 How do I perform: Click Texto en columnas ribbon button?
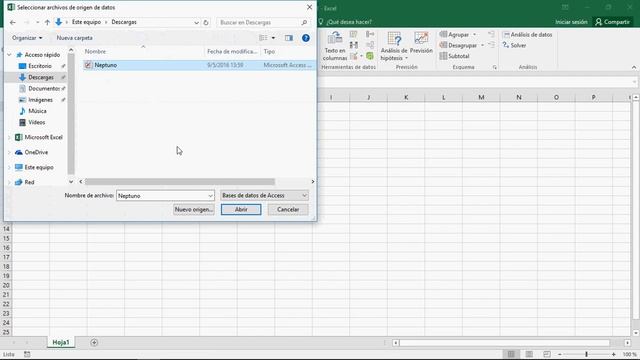(335, 46)
